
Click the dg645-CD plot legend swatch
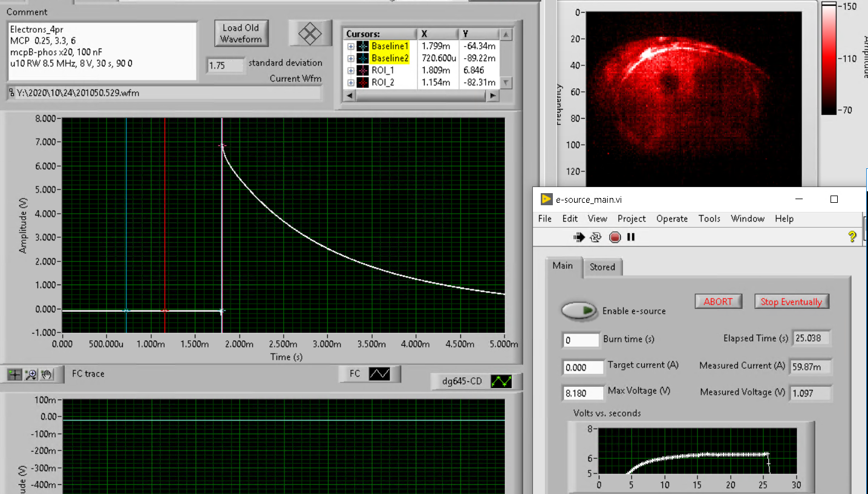tap(501, 381)
